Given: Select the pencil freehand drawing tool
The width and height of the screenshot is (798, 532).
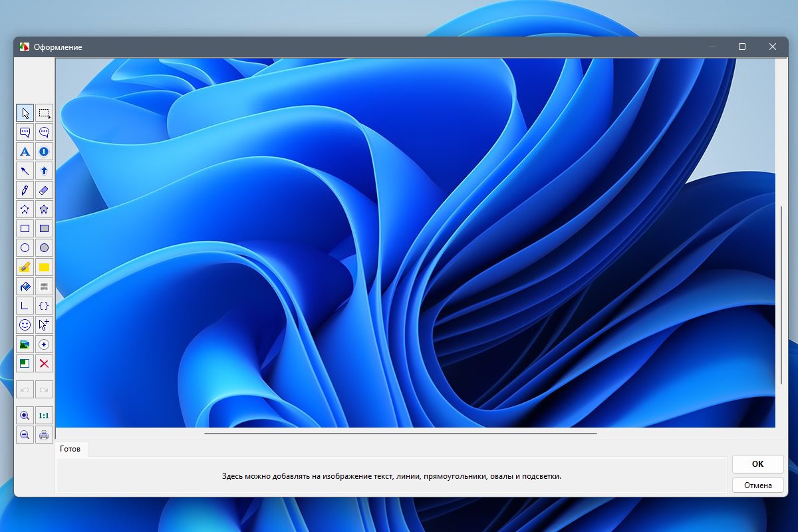Looking at the screenshot, I should [25, 190].
